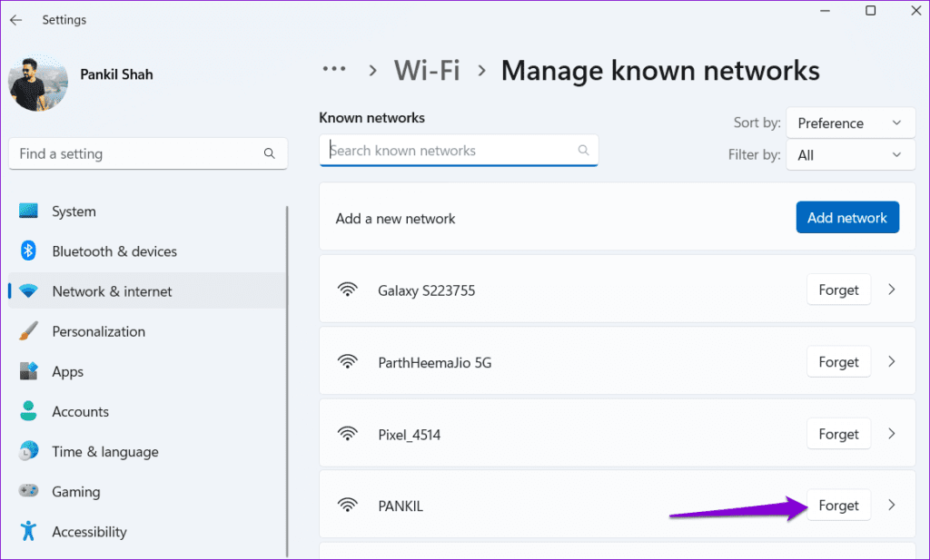
Task: Forget the Pixel_4514 network
Action: click(838, 434)
